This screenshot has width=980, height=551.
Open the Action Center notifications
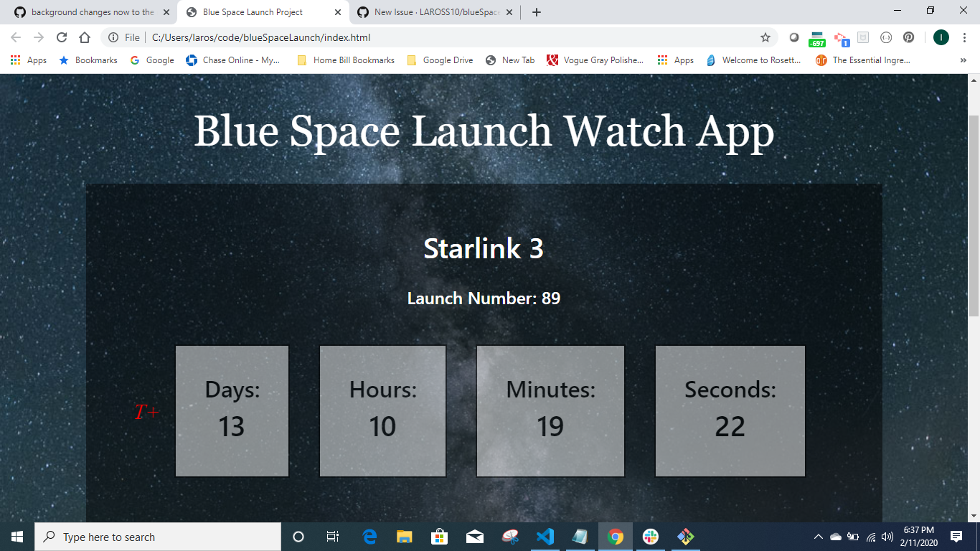[x=956, y=537]
